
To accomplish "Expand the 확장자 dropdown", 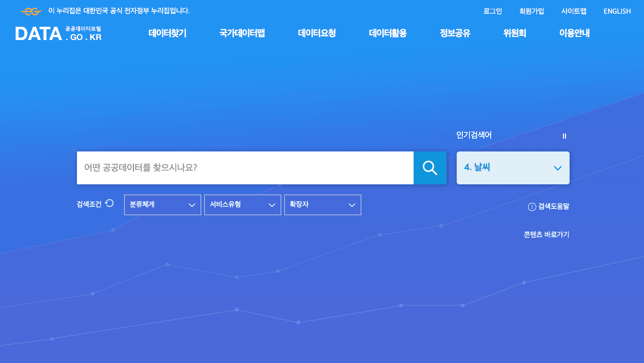I will (x=323, y=205).
